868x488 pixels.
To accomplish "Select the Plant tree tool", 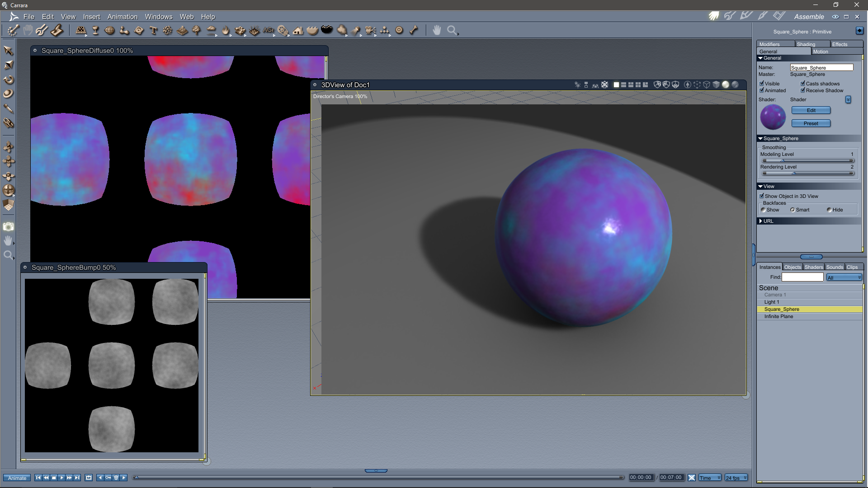I will pyautogui.click(x=196, y=30).
